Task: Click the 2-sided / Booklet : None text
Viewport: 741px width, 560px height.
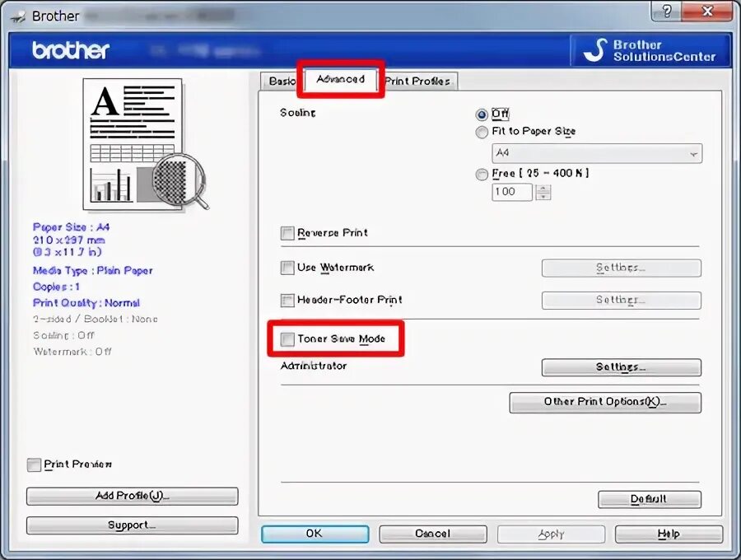Action: point(96,319)
